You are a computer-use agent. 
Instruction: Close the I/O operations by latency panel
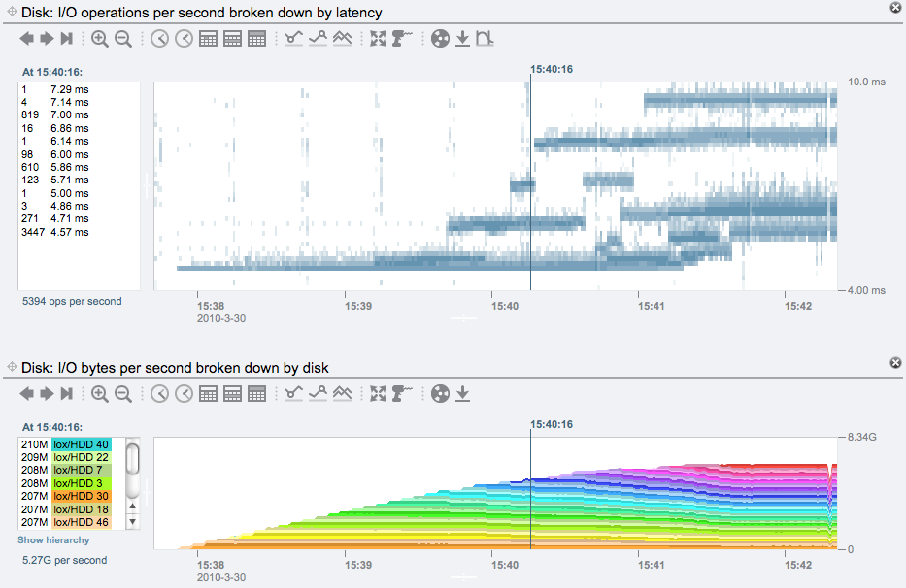pyautogui.click(x=894, y=8)
